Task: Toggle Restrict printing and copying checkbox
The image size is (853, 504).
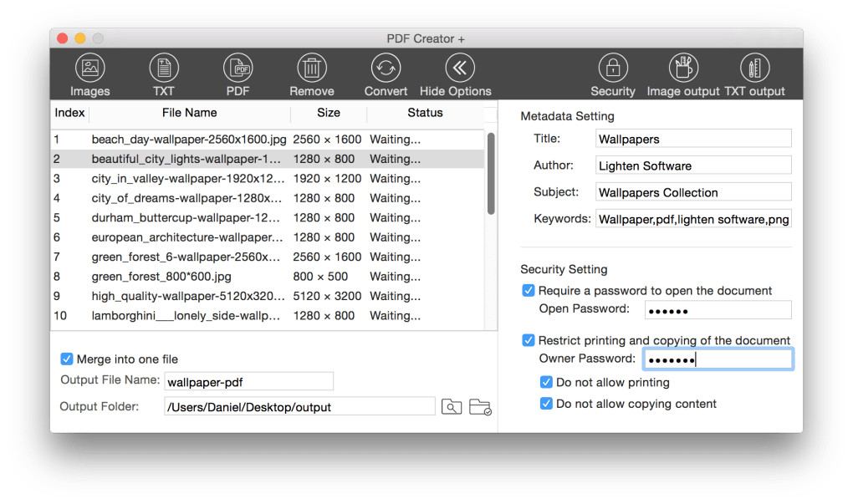Action: click(x=529, y=340)
